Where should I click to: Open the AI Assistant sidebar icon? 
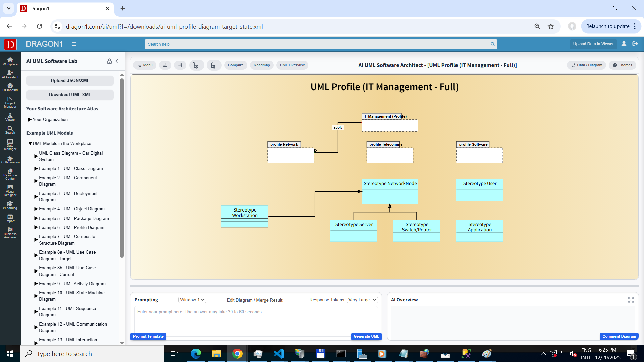point(10,74)
